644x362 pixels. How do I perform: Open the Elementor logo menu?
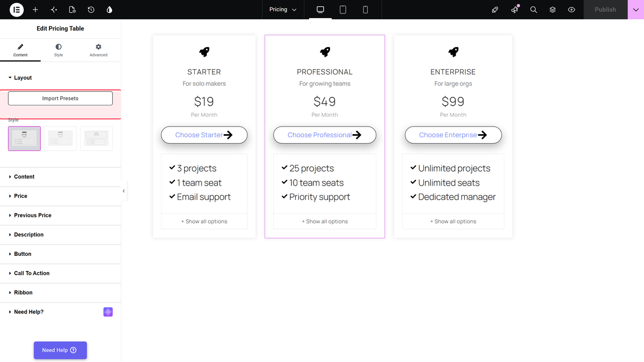coord(17,10)
